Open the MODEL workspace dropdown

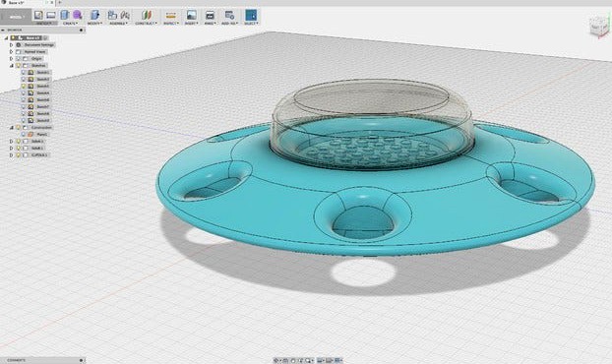tap(16, 17)
